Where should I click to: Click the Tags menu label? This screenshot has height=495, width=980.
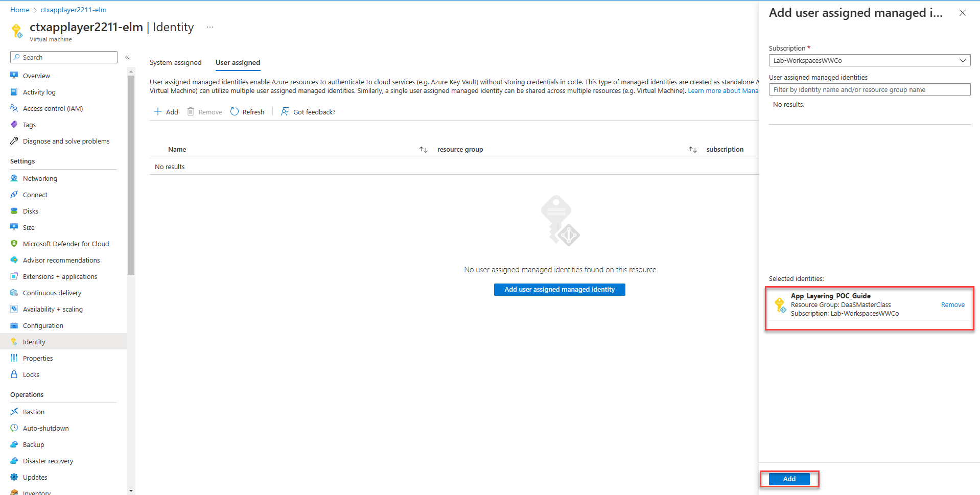[x=29, y=125]
